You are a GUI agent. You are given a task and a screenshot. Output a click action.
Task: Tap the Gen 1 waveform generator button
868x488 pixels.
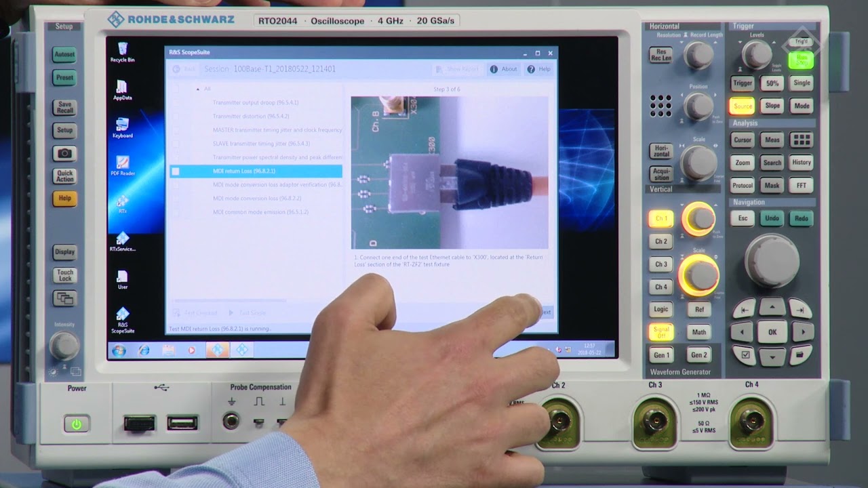point(661,354)
